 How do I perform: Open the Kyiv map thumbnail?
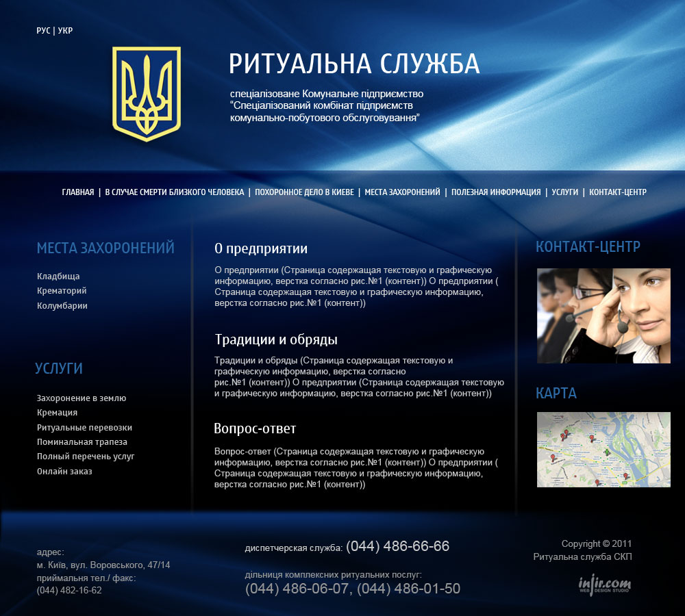pyautogui.click(x=603, y=450)
